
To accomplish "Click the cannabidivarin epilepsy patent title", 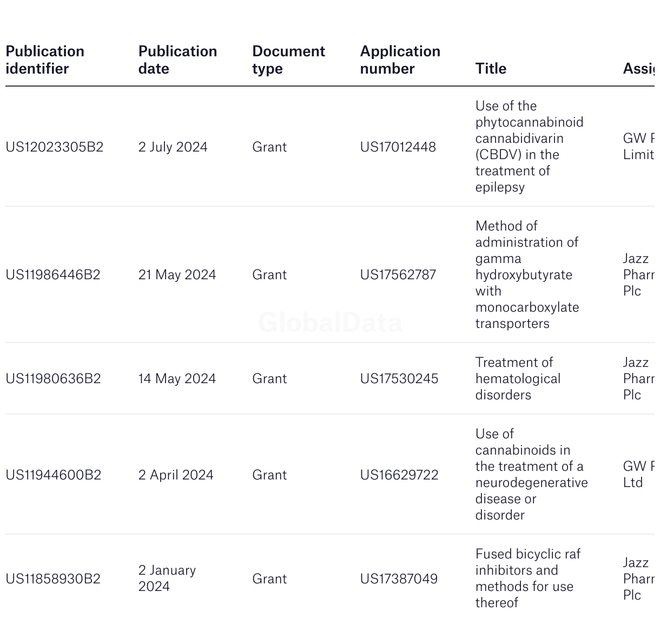I will pyautogui.click(x=530, y=147).
